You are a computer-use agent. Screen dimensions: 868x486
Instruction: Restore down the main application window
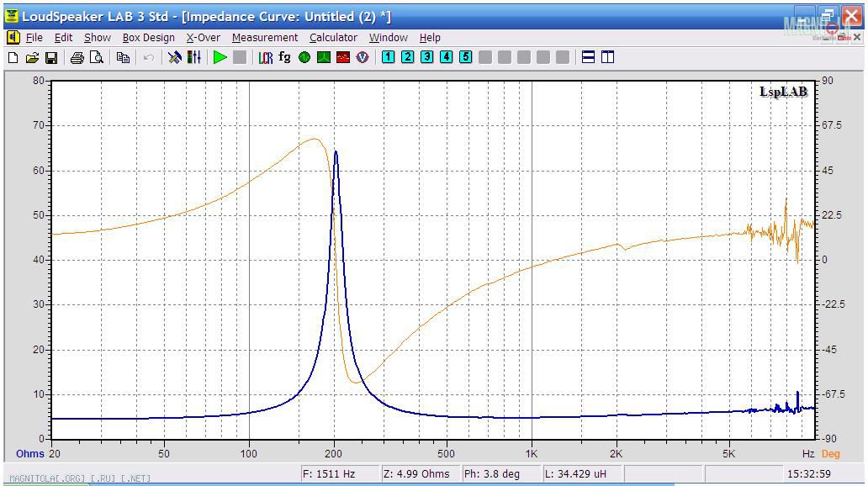[x=827, y=16]
